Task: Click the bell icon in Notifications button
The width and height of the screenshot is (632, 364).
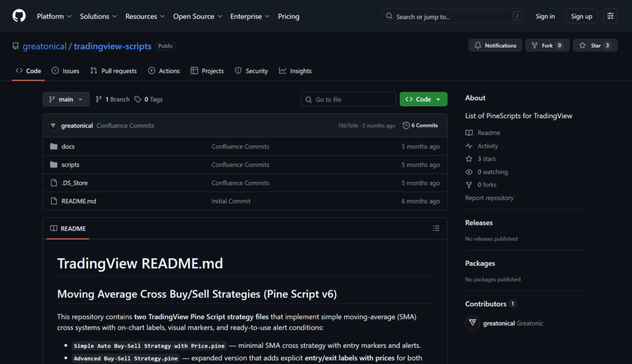Action: tap(478, 46)
